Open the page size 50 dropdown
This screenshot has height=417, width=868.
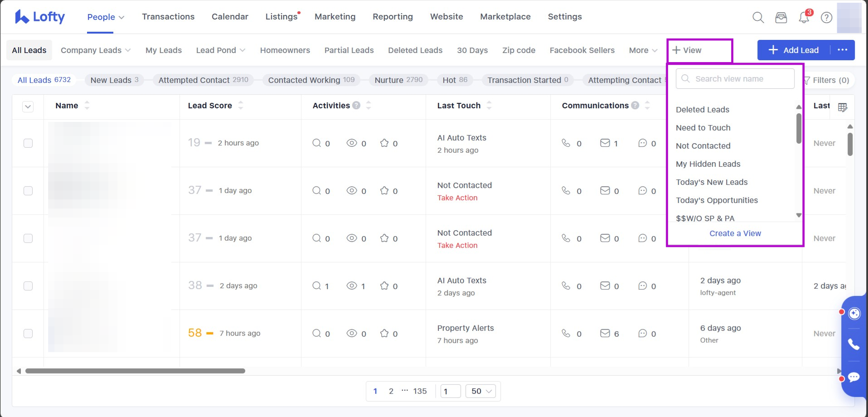[x=481, y=391]
